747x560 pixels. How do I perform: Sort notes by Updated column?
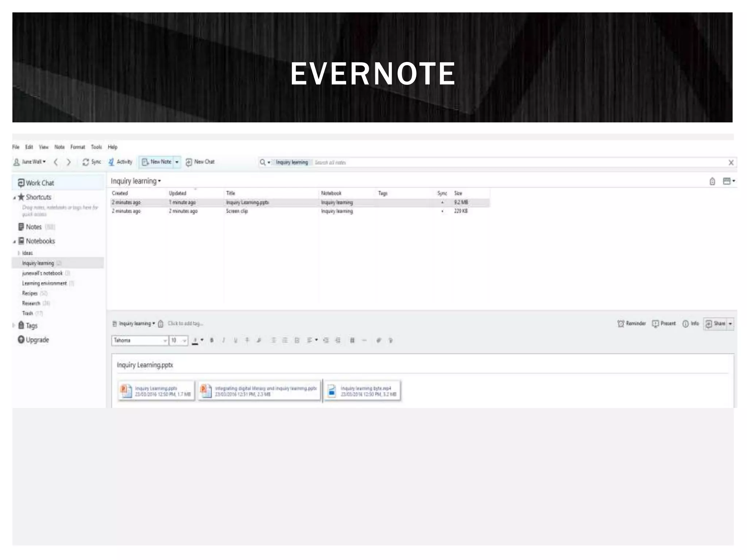point(178,193)
